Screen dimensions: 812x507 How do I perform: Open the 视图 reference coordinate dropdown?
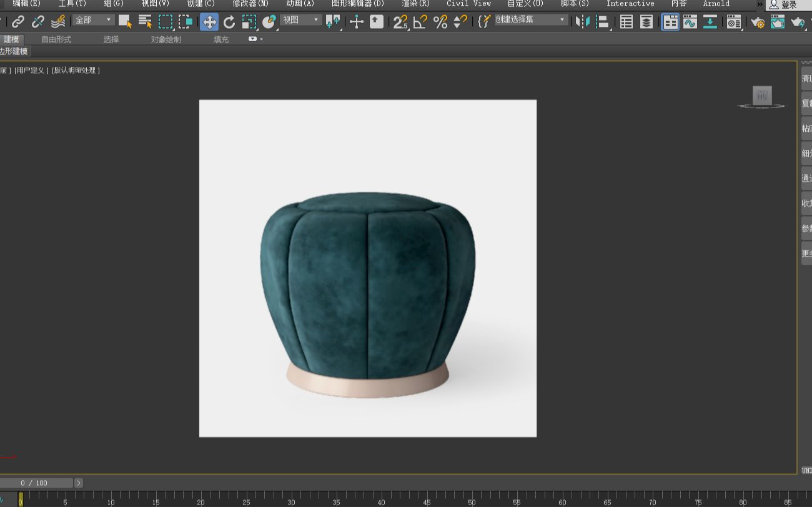301,20
